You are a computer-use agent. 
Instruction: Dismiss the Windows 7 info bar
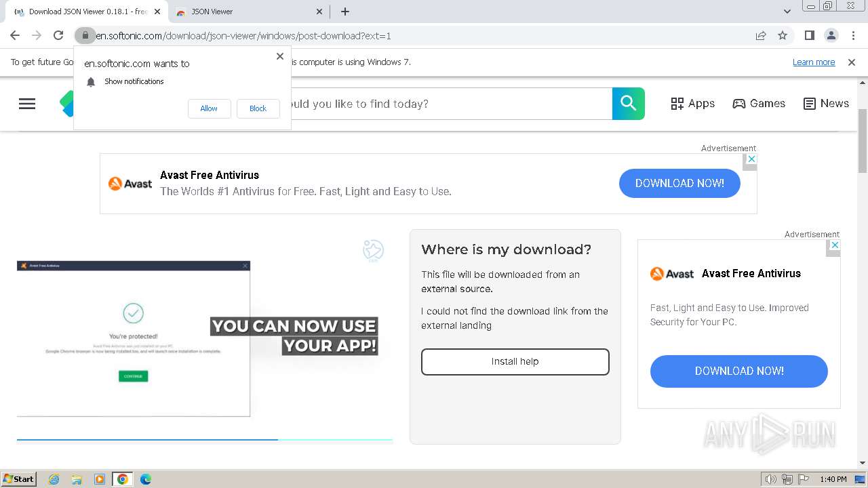coord(852,62)
